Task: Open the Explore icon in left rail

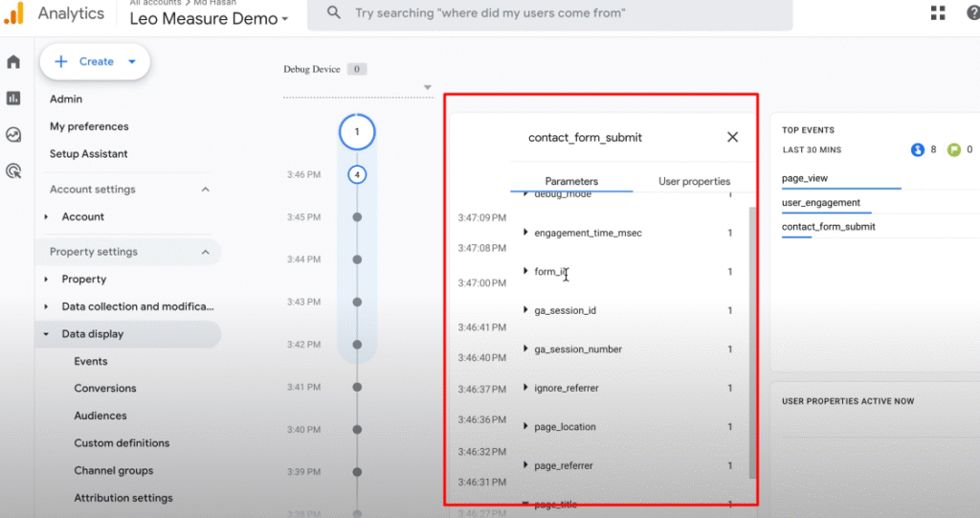Action: pyautogui.click(x=13, y=135)
